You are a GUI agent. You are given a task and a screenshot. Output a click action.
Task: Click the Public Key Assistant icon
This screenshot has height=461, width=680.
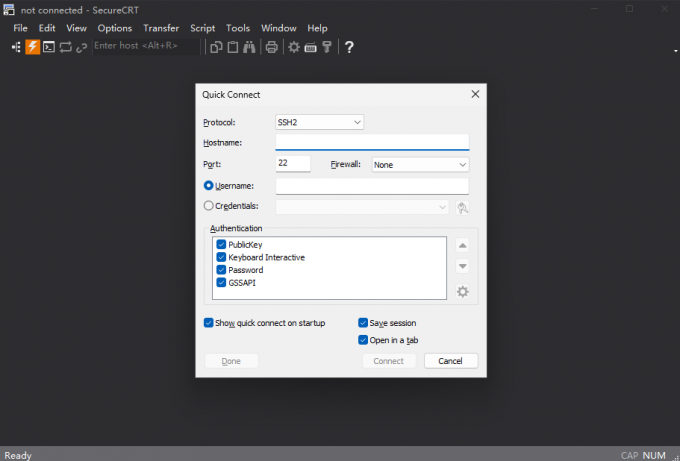[x=327, y=47]
